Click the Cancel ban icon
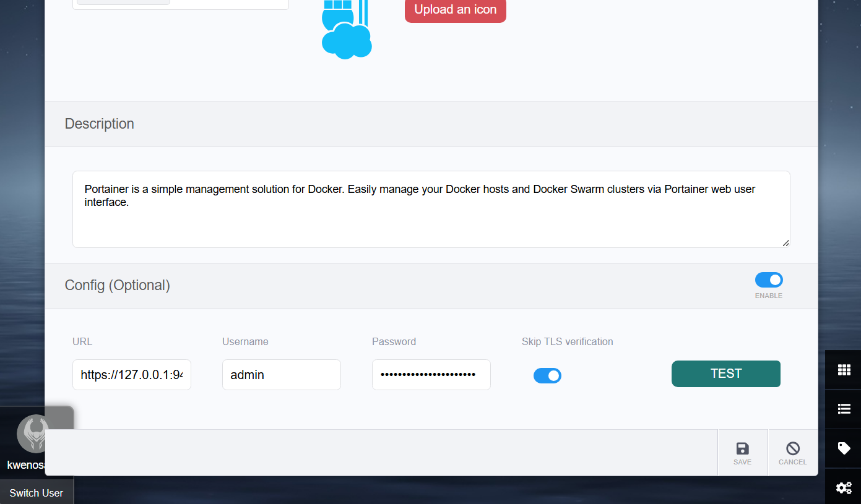 pyautogui.click(x=793, y=448)
